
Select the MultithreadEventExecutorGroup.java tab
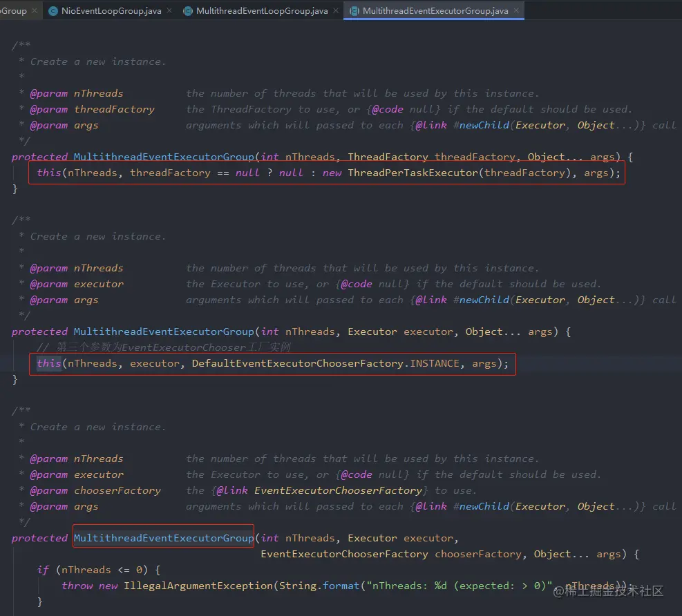(435, 11)
